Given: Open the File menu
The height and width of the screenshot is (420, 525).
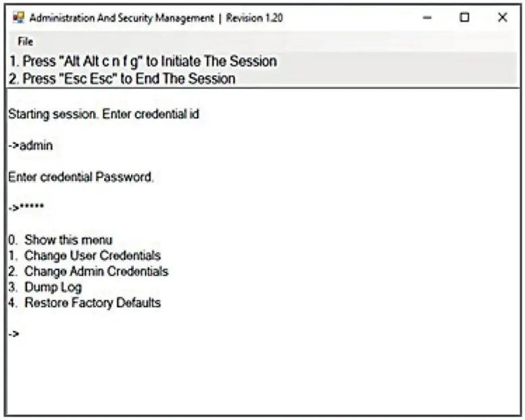Looking at the screenshot, I should (x=26, y=41).
